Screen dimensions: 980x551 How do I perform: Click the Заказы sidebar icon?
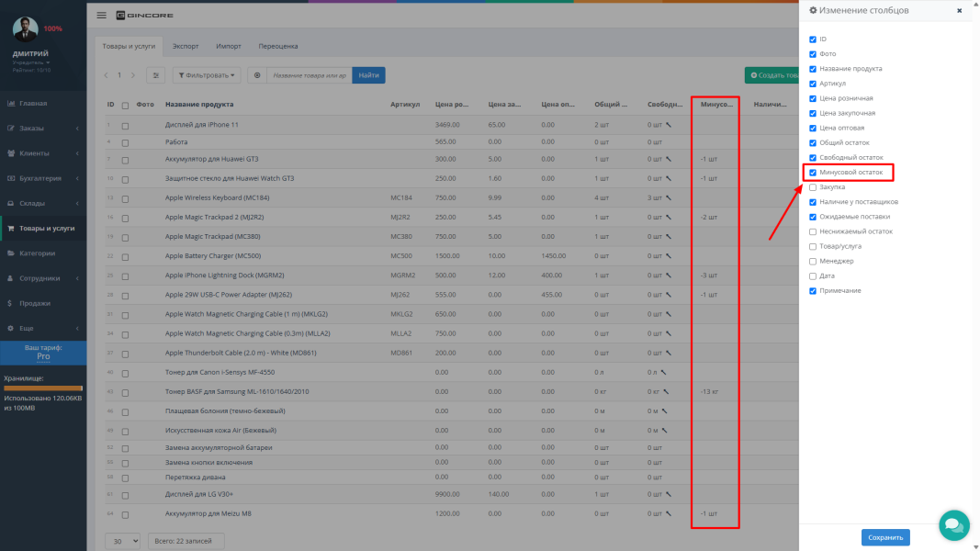(x=11, y=128)
